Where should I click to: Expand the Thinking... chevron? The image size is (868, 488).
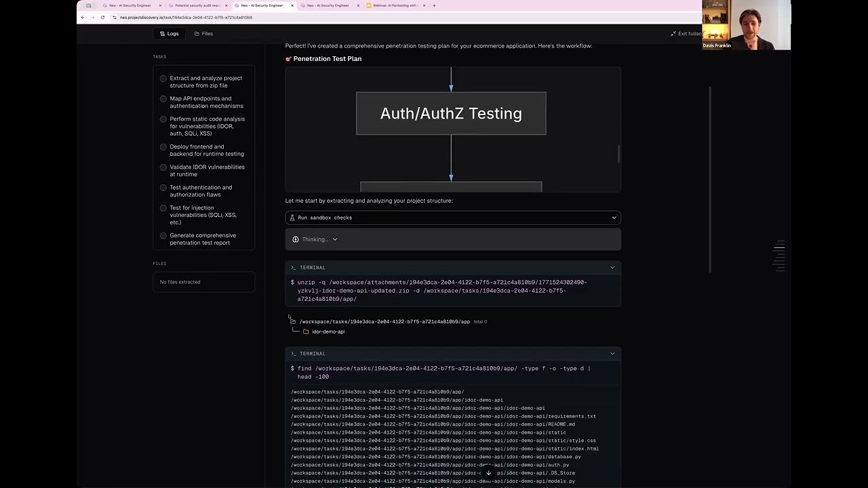tap(335, 239)
